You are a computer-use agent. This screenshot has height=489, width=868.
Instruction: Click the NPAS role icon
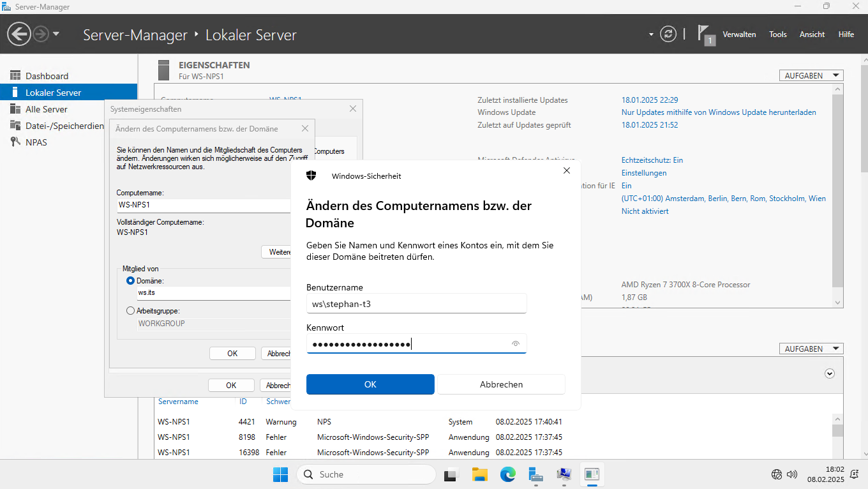[x=15, y=142]
